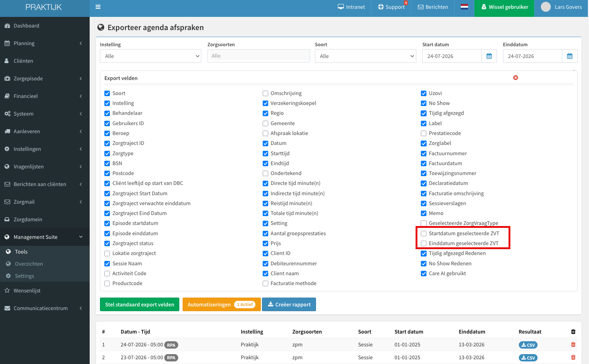Delete row 2 result with trash icon
This screenshot has width=589, height=364.
coord(573,357)
